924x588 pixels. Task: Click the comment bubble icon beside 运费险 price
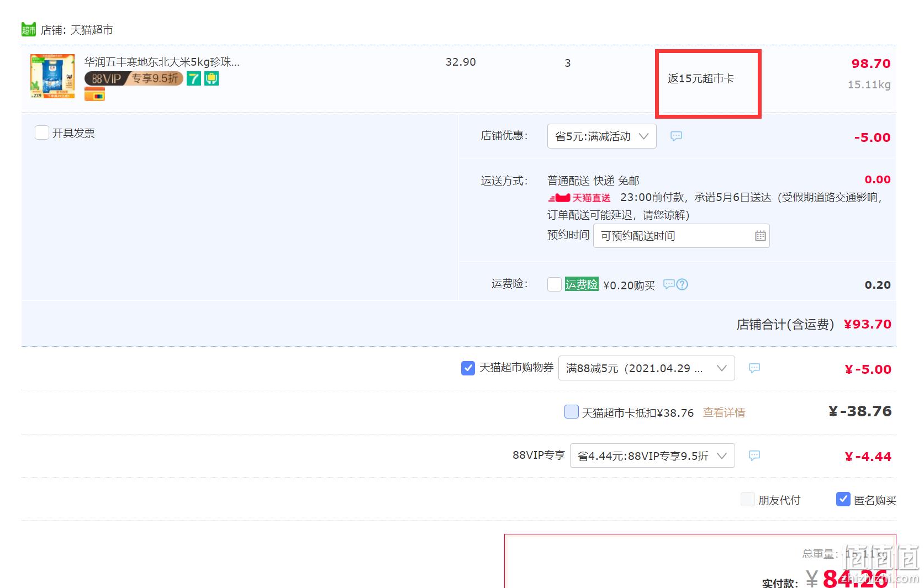coord(669,284)
